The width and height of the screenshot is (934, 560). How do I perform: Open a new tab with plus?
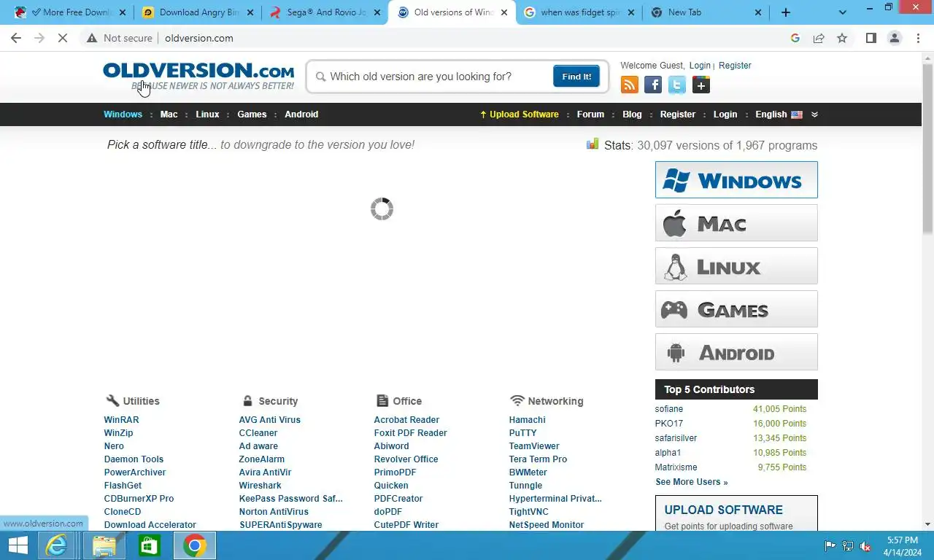[786, 12]
